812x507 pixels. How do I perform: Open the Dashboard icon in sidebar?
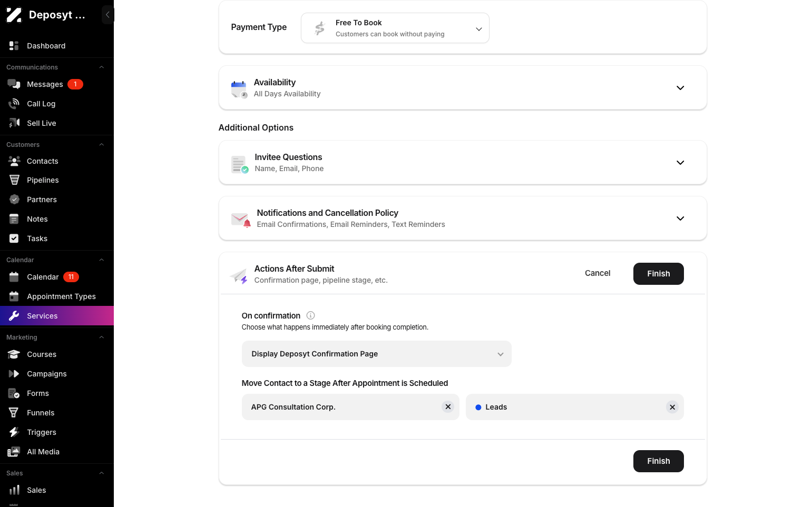tap(14, 46)
